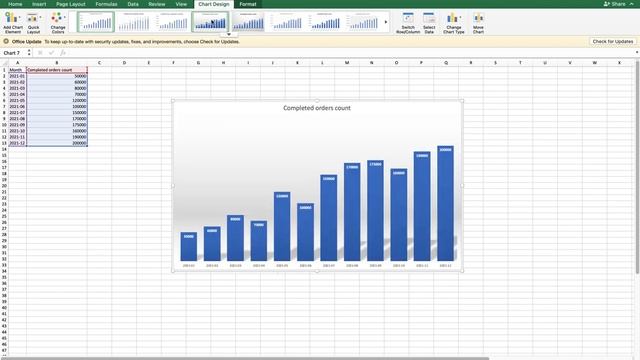
Task: Switch to the Format tab
Action: (248, 4)
